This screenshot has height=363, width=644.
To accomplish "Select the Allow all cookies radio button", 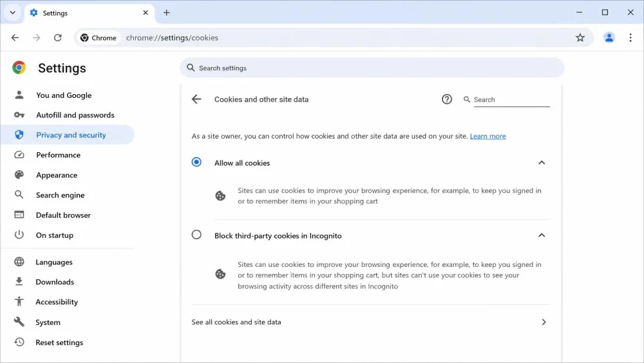I will (x=196, y=162).
